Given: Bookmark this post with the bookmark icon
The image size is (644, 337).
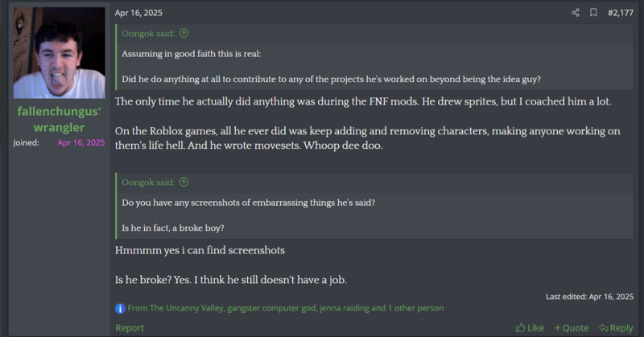Looking at the screenshot, I should point(593,13).
